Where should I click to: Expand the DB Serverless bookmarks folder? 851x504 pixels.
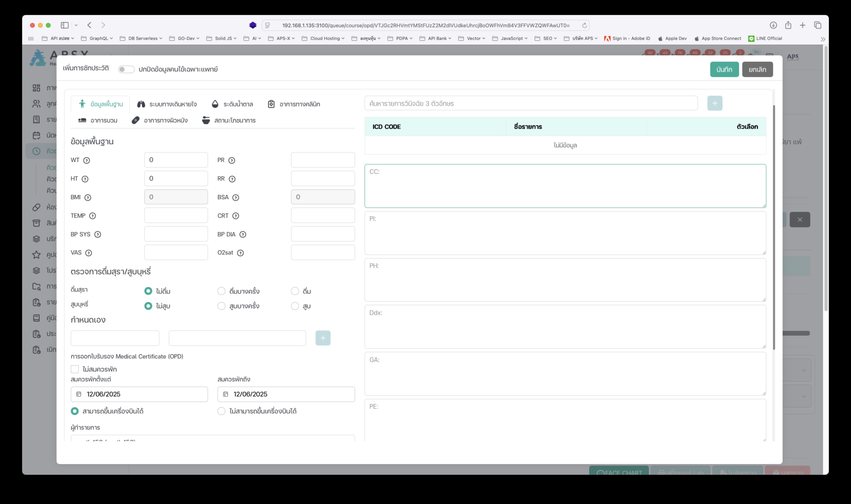click(x=141, y=38)
